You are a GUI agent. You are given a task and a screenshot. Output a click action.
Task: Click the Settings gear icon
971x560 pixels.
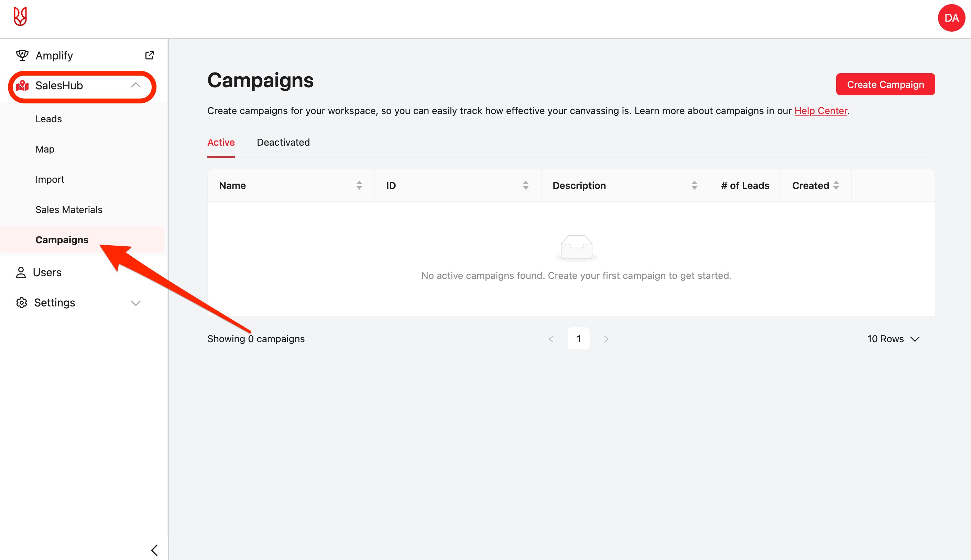tap(22, 303)
